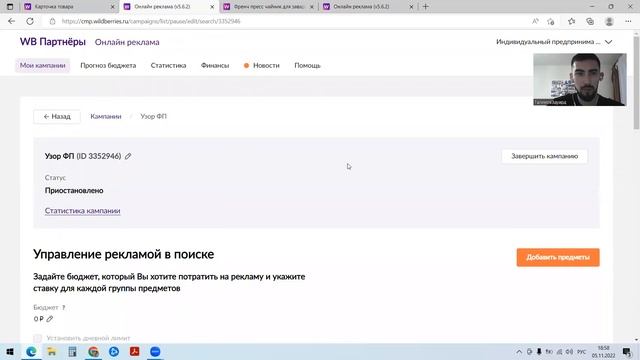
Task: Switch to the Карточка товара browser tab
Action: tap(69, 7)
